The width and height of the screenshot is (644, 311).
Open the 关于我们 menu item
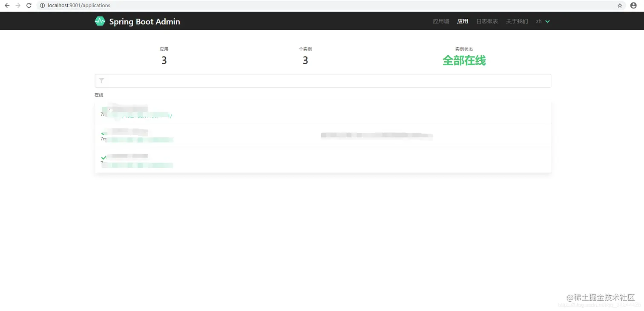[x=517, y=21]
